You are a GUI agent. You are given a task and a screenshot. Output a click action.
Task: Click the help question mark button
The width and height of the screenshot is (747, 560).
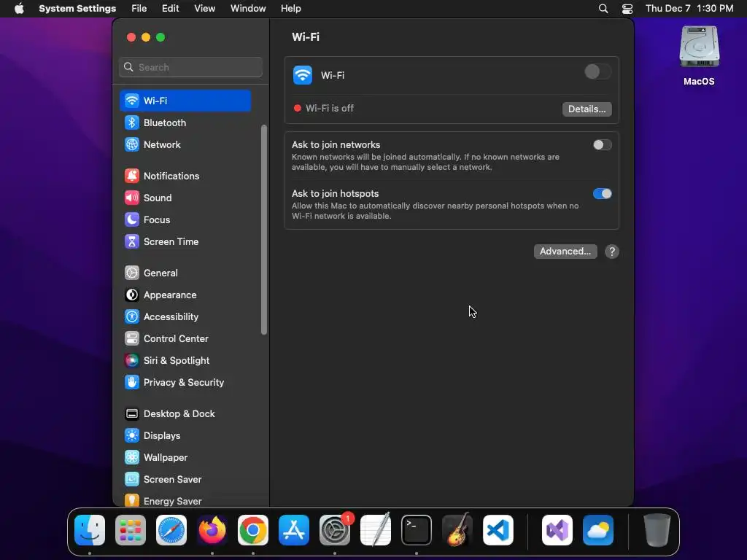click(612, 252)
